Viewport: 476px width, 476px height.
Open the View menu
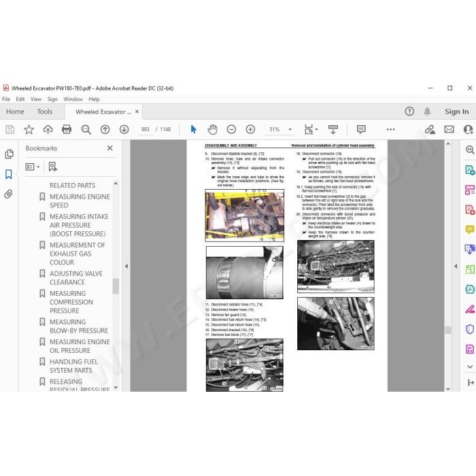(x=36, y=99)
